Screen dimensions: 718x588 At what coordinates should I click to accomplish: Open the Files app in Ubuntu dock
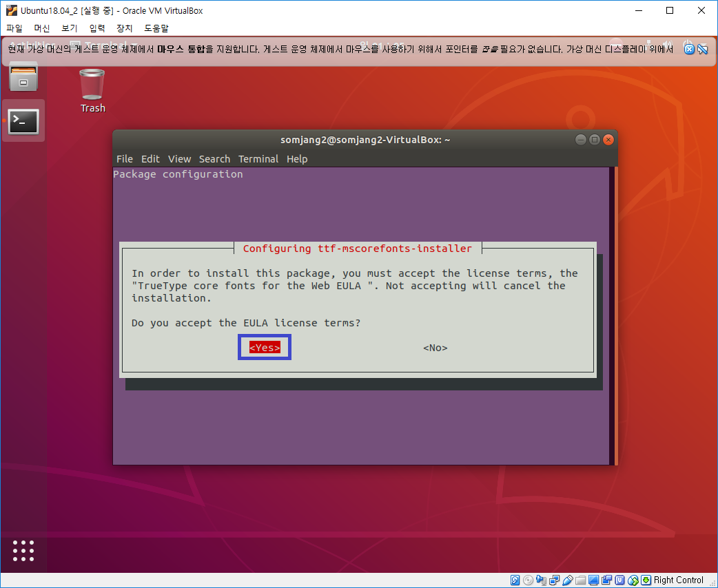pos(23,77)
